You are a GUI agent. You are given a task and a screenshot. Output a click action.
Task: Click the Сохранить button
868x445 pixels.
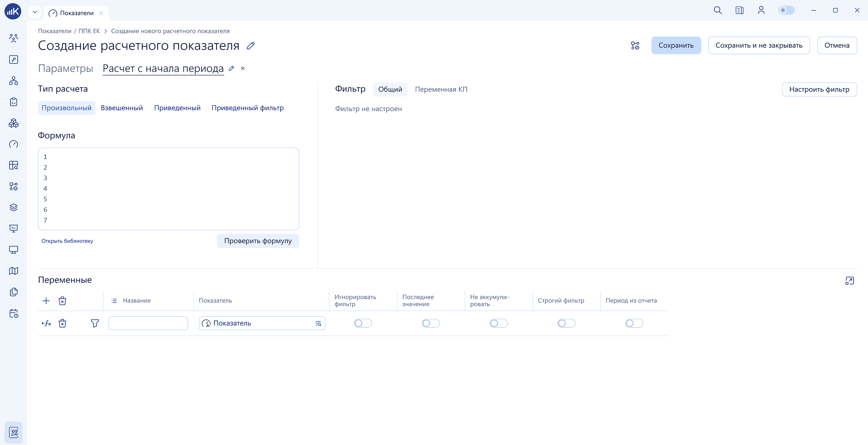tap(676, 46)
